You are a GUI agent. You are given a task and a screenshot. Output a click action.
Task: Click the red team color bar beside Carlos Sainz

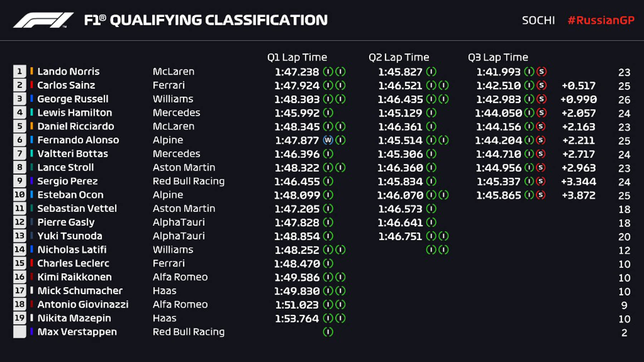pos(32,85)
